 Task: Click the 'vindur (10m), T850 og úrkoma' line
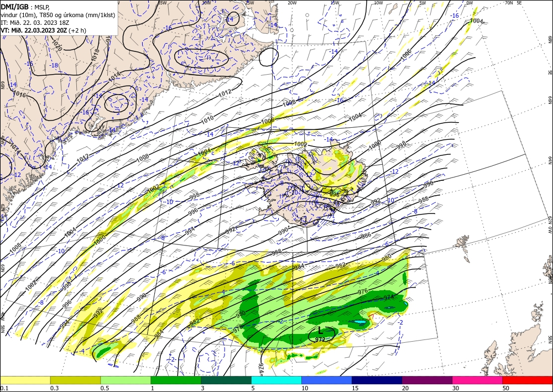58,15
